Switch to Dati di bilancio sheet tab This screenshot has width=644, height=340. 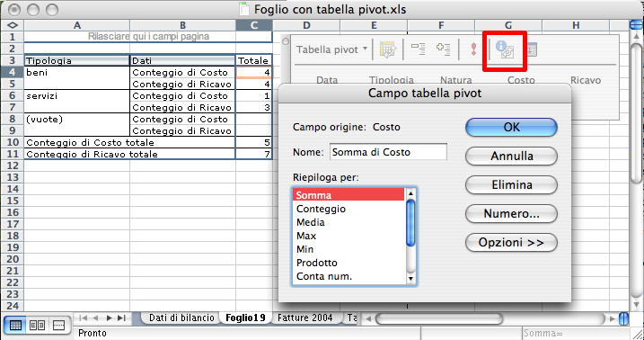click(x=181, y=318)
